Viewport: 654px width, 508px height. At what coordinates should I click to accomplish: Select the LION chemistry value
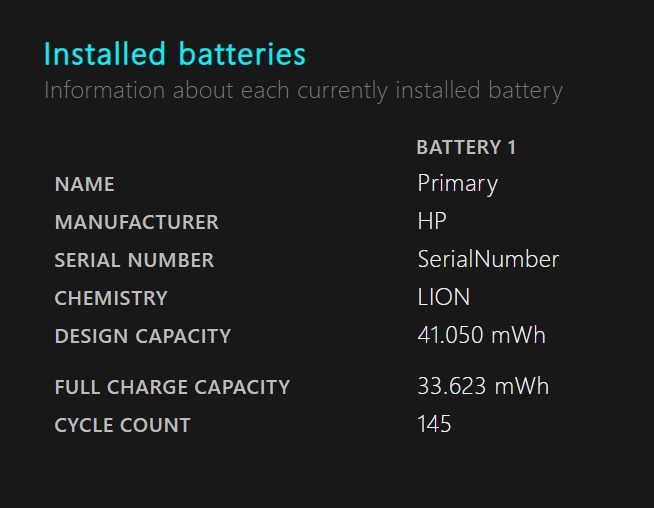pyautogui.click(x=444, y=298)
